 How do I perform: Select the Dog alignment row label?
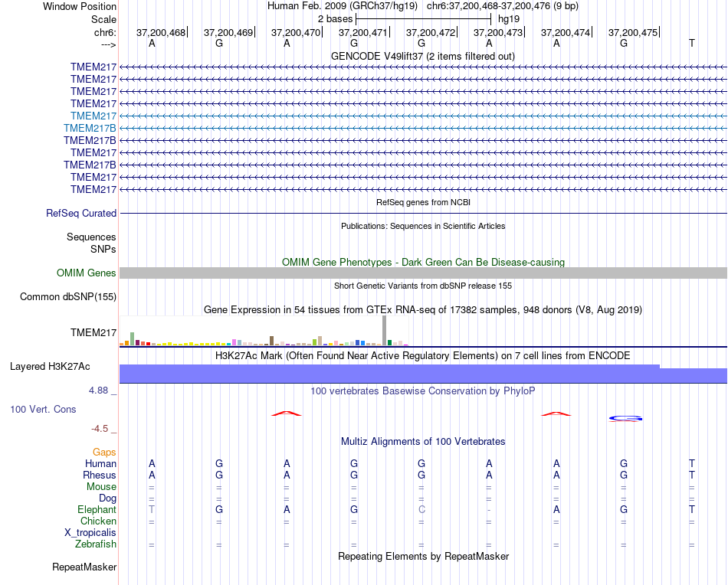(x=107, y=498)
